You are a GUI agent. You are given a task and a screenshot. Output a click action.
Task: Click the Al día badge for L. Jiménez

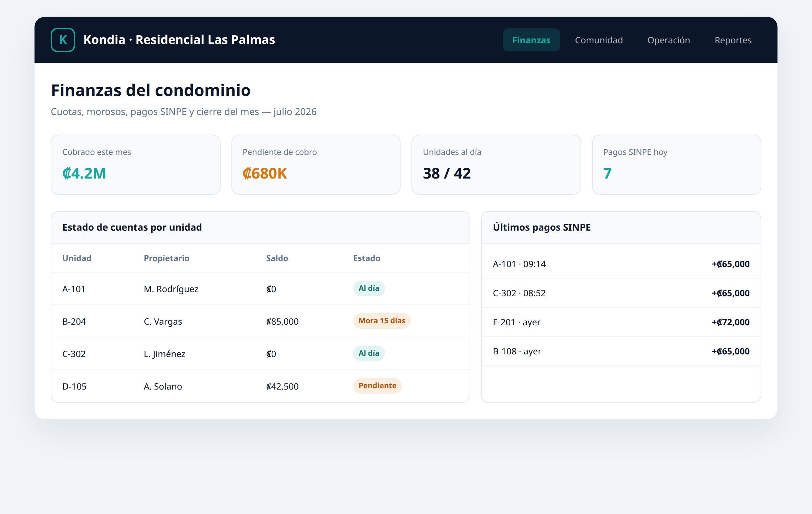(x=369, y=353)
